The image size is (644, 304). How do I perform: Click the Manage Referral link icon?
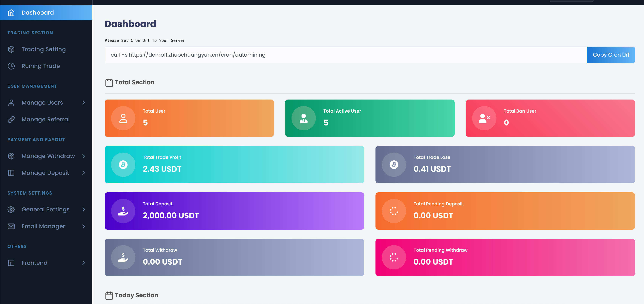click(11, 120)
